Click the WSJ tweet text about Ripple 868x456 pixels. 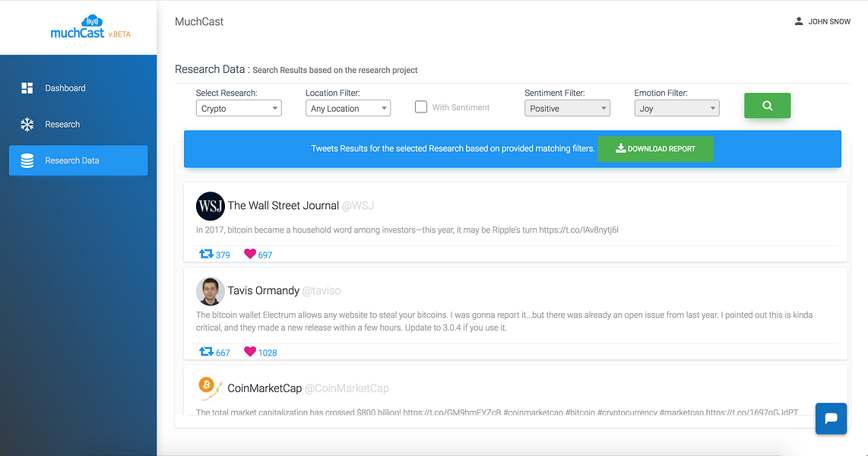point(407,230)
